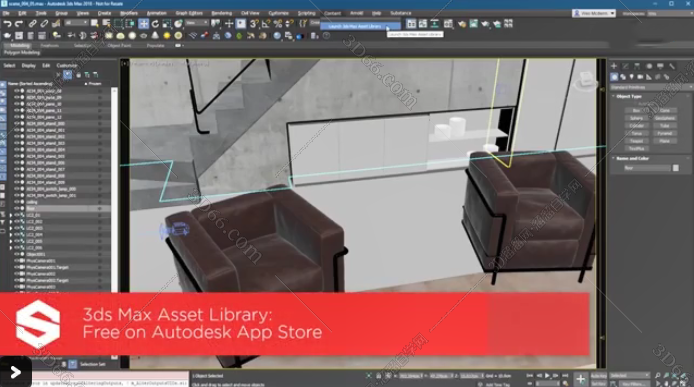Toggle visibility eye for ACM_004_stand_000
Viewport: 694px width, 387px height.
point(17,124)
